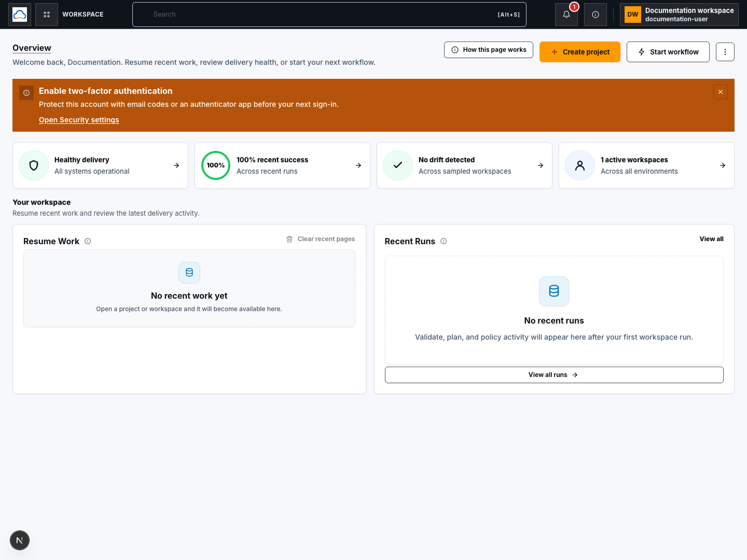The height and width of the screenshot is (560, 747).
Task: Click the checkmark icon for No drift detected
Action: pyautogui.click(x=398, y=165)
